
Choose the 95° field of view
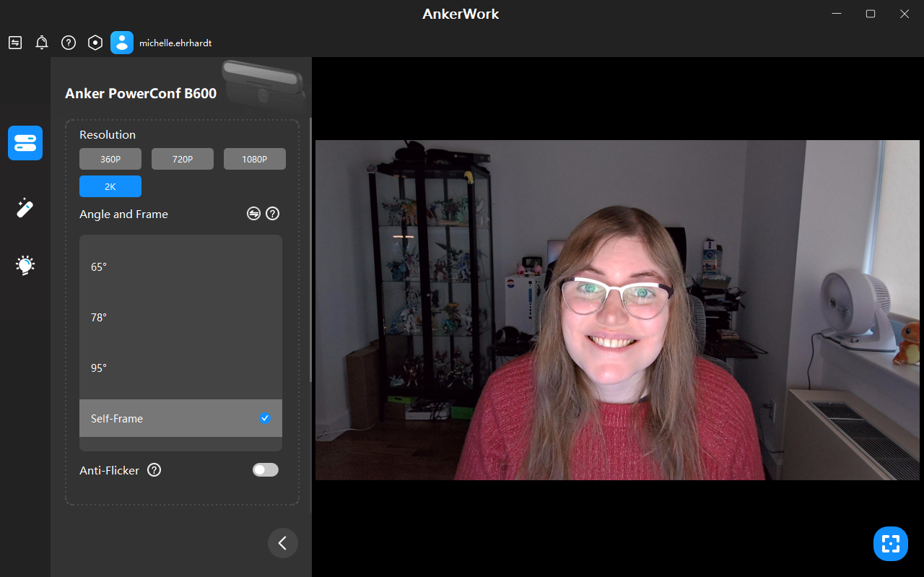[x=180, y=368]
